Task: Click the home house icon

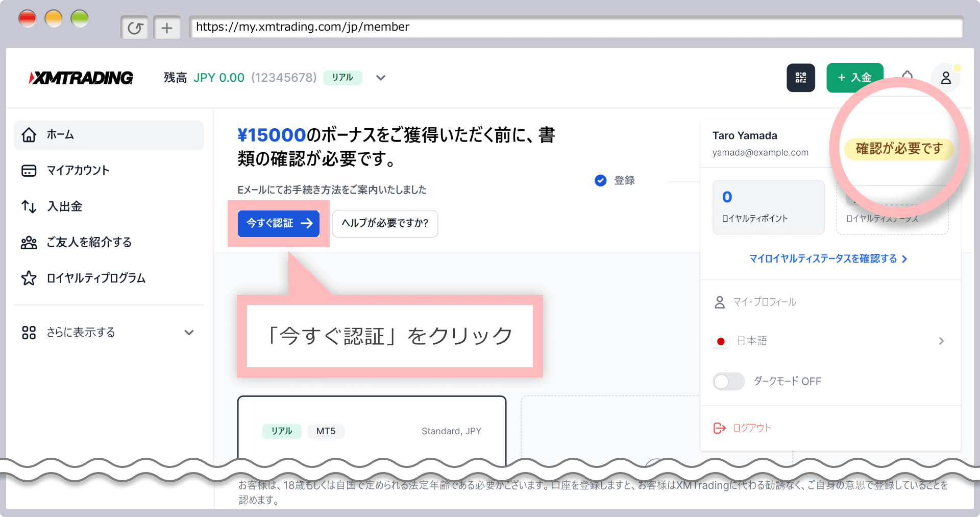Action: [x=29, y=135]
